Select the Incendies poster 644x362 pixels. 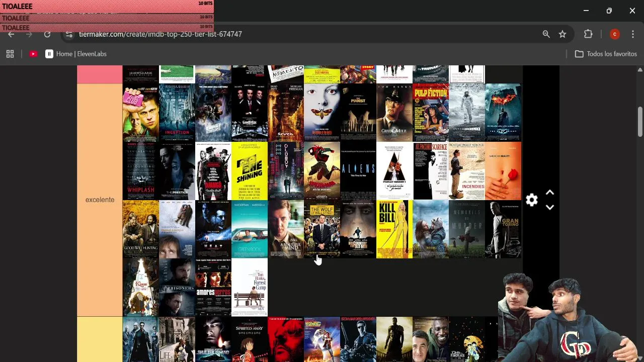466,171
